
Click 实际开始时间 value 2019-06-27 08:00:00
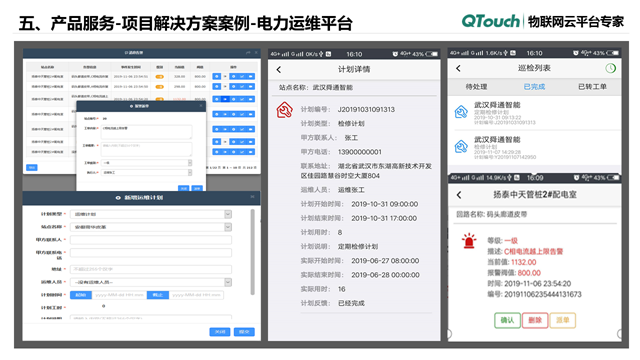385,261
